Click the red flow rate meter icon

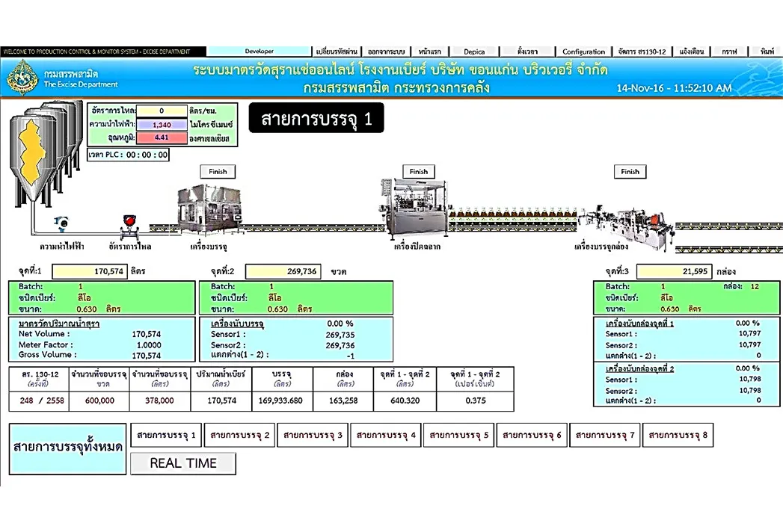point(129,226)
